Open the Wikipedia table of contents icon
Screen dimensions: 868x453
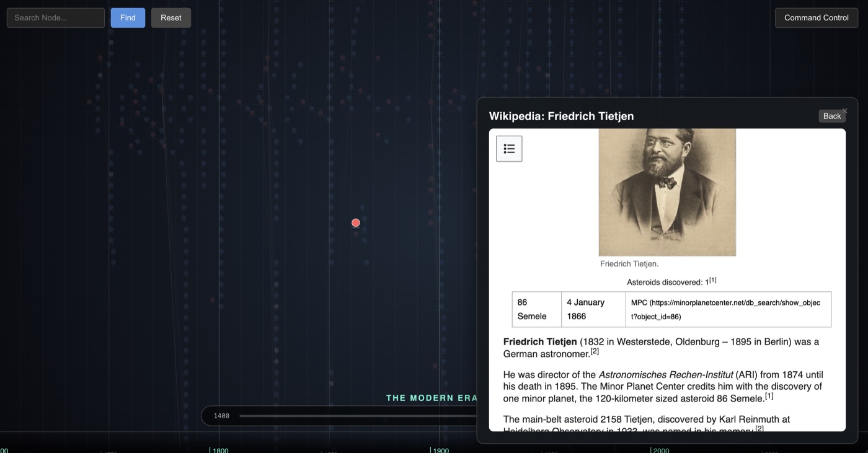(509, 149)
